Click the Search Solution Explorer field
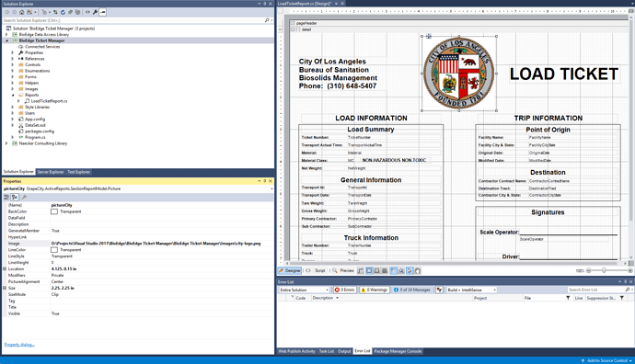This screenshot has height=364, width=635. 133,20
